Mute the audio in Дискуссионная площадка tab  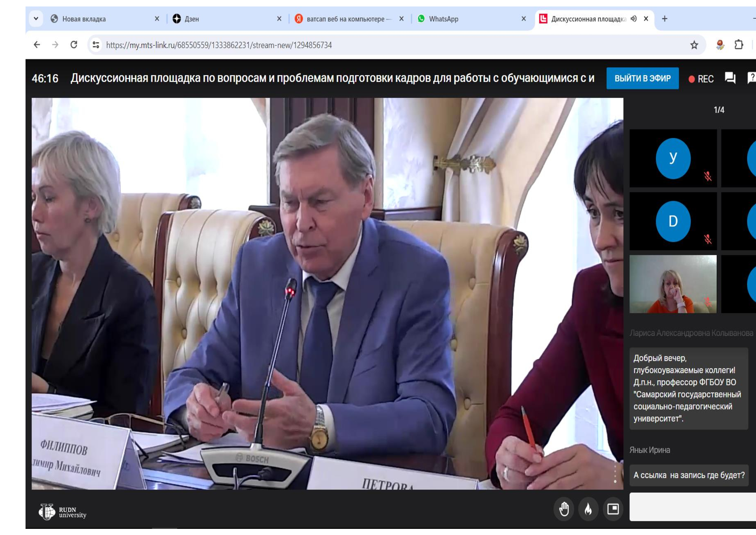[x=633, y=19]
